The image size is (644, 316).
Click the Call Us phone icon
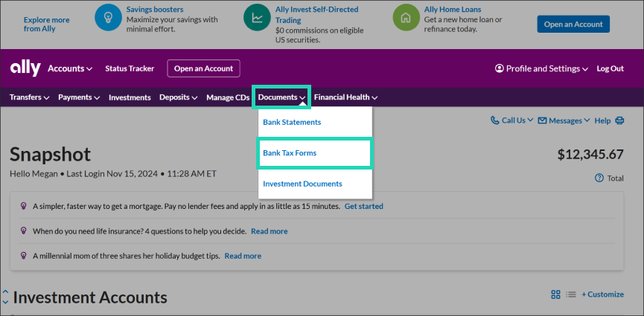(495, 120)
